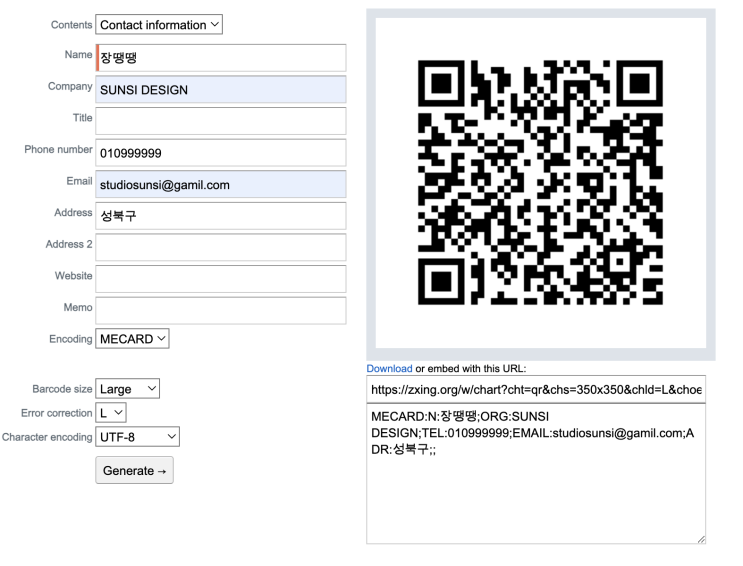Click the Company field containing SUNSI DESIGN
This screenshot has height=566, width=743.
221,90
